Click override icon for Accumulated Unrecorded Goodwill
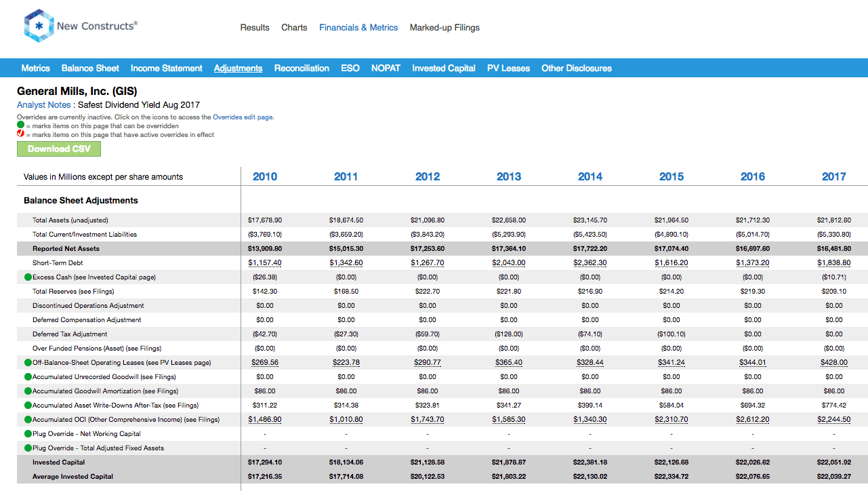 (28, 377)
